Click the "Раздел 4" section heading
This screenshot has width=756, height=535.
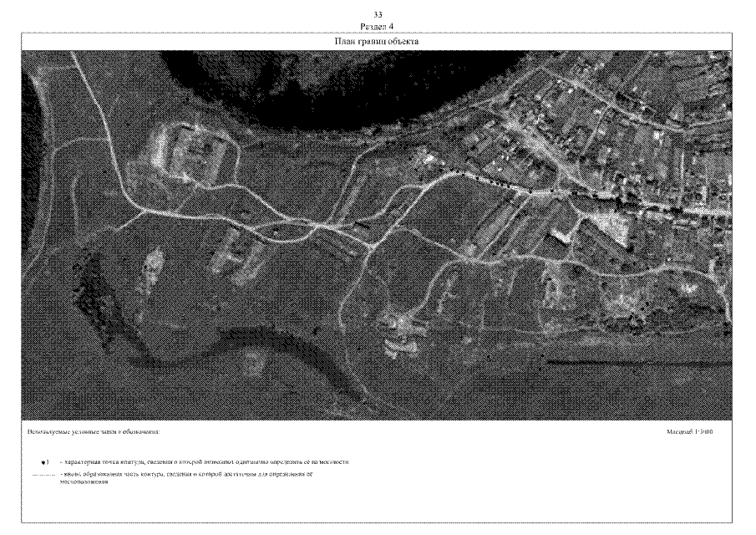click(378, 26)
